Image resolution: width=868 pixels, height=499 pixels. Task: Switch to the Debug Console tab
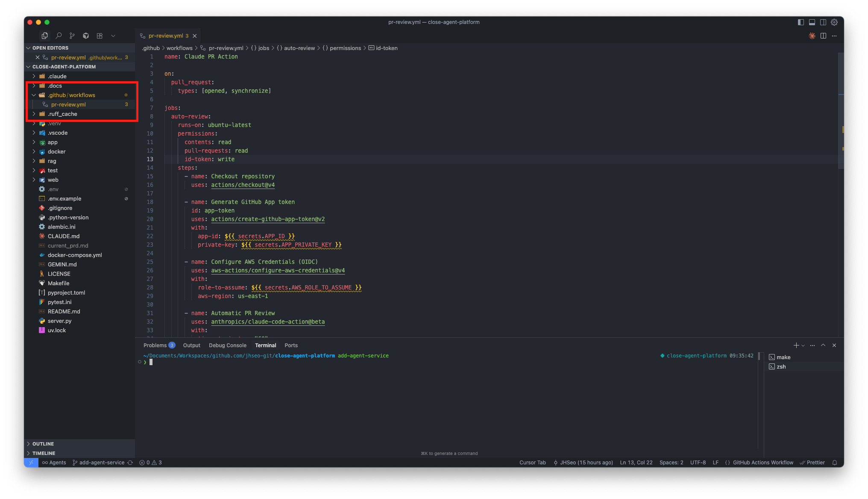(x=227, y=345)
